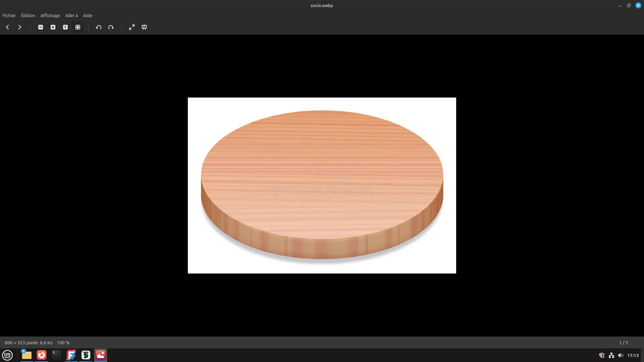Viewport: 644px width, 362px height.
Task: Go to the next image
Action: click(20, 27)
